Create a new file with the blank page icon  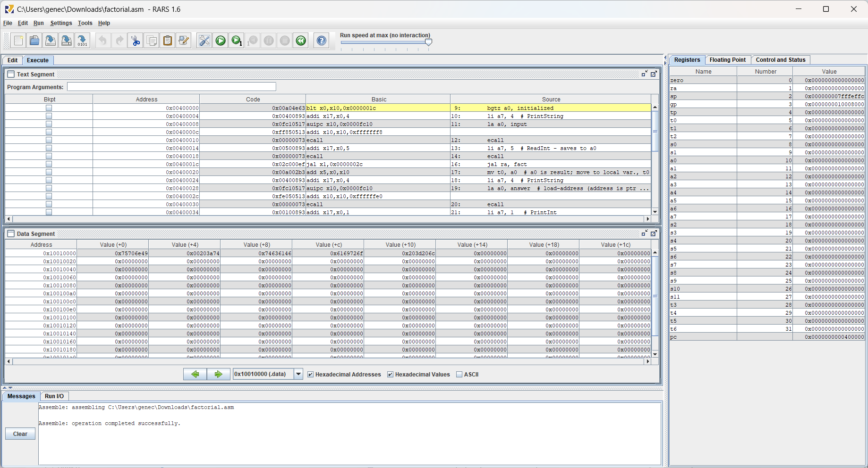click(x=18, y=41)
